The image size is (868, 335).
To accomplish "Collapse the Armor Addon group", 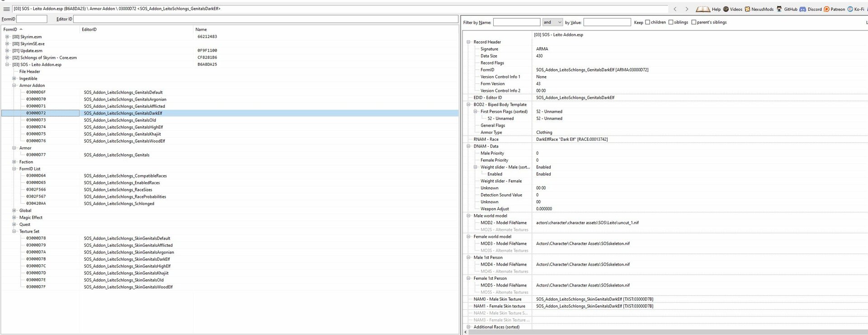I will click(x=14, y=86).
